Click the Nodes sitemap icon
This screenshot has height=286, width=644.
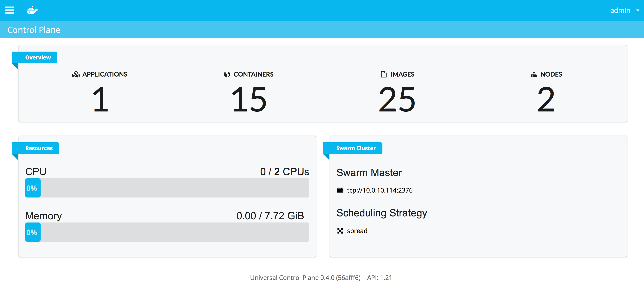[534, 75]
